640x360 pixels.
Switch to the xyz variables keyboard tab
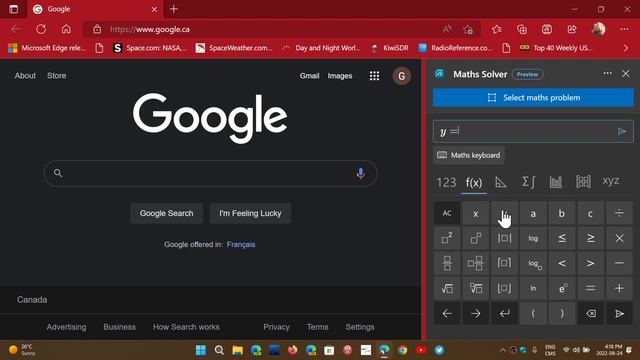point(611,181)
